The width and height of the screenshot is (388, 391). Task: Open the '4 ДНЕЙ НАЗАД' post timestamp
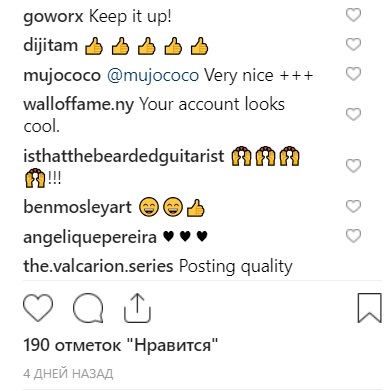68,374
